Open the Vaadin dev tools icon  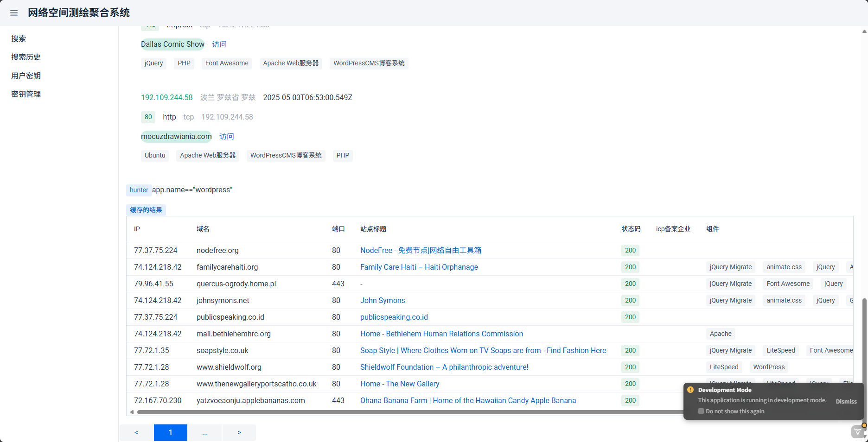coord(858,432)
